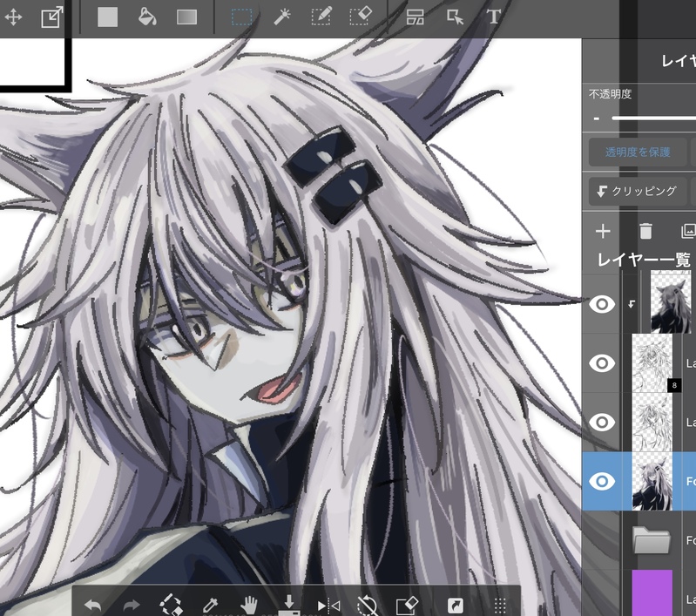696x616 pixels.
Task: Select the Move tool
Action: pos(13,18)
